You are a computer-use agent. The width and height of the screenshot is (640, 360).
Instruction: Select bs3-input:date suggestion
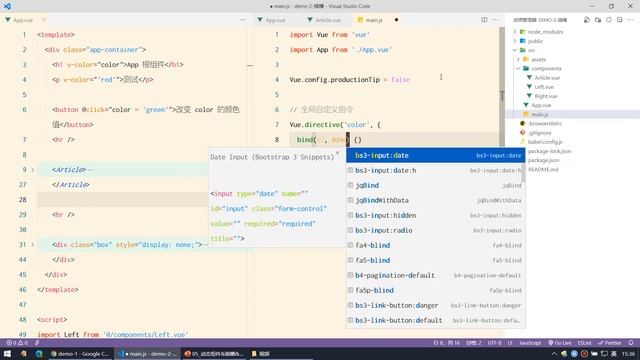click(436, 155)
